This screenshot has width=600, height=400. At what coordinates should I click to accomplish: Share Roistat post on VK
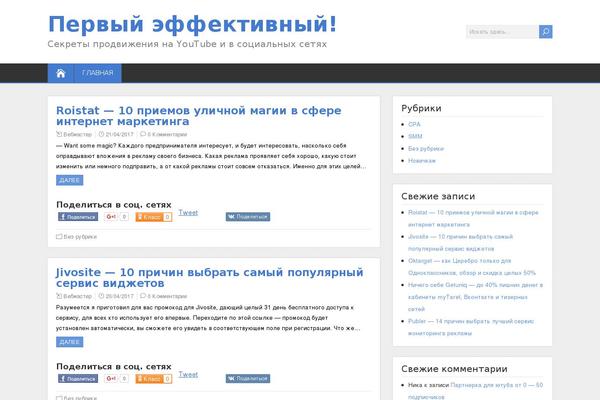(x=248, y=217)
